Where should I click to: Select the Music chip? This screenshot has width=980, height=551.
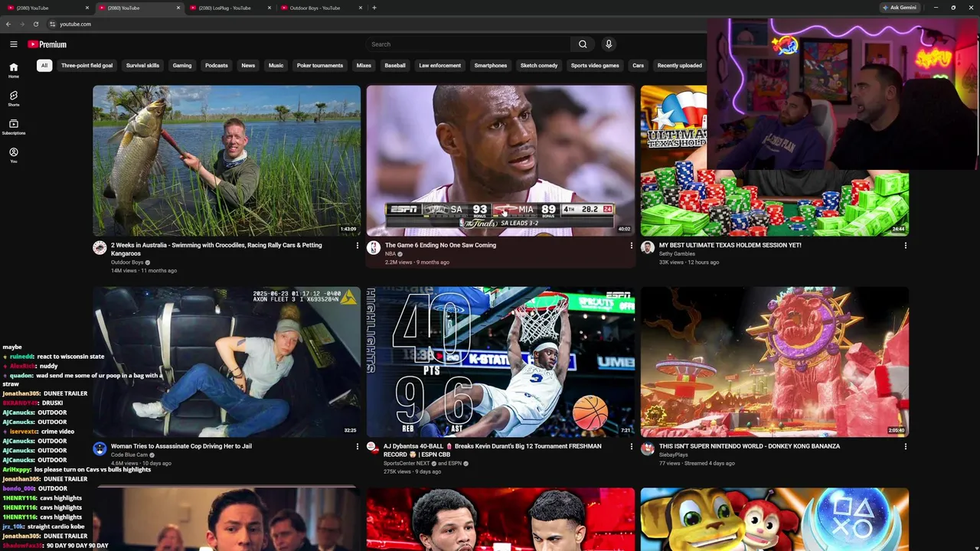point(276,66)
